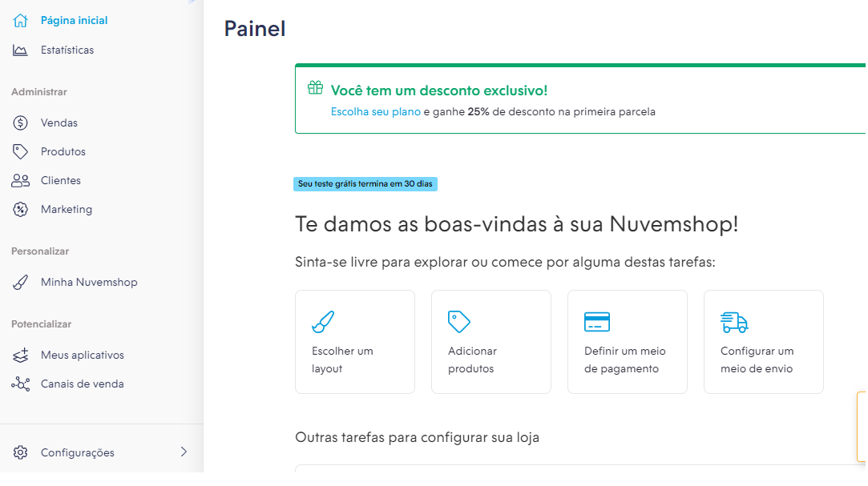Click the tag icon beside Produtos

[x=21, y=151]
